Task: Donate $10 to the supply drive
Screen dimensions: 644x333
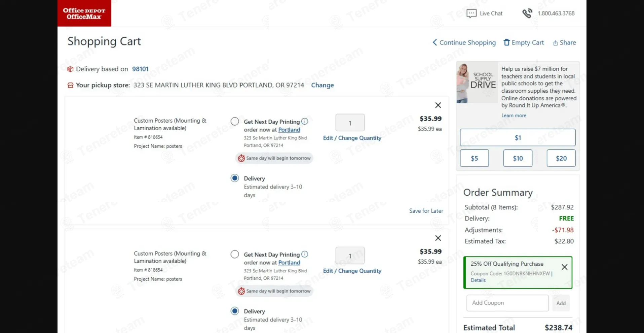Action: tap(518, 158)
